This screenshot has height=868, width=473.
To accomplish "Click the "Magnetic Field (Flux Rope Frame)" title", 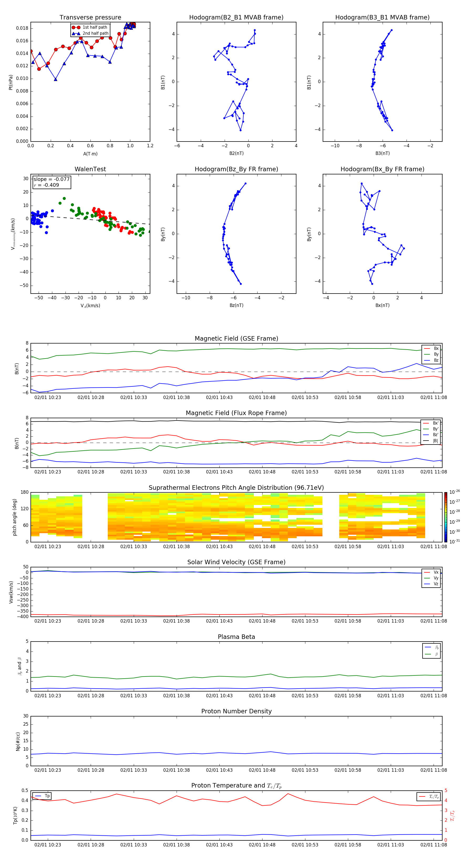I will [236, 413].
